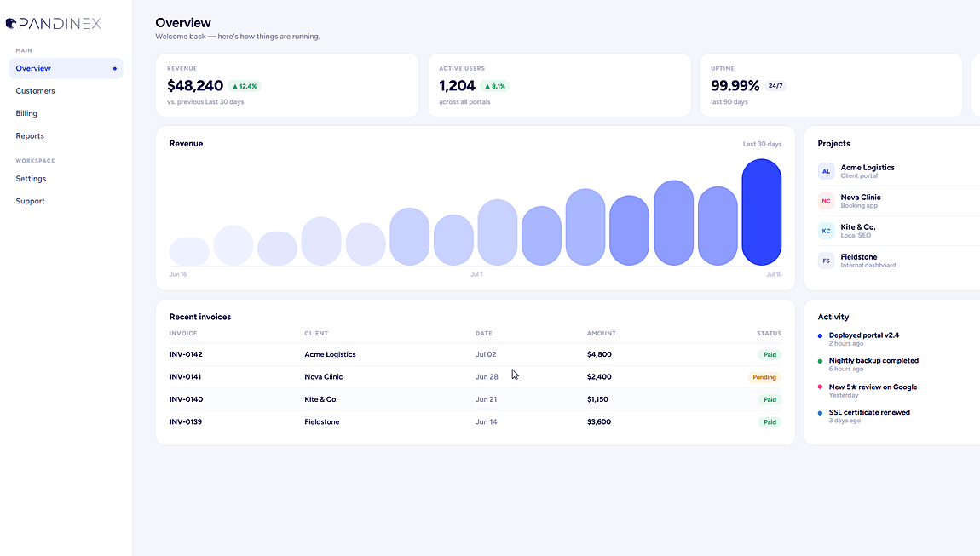
Task: Click the Pandinex logo
Action: coord(53,24)
